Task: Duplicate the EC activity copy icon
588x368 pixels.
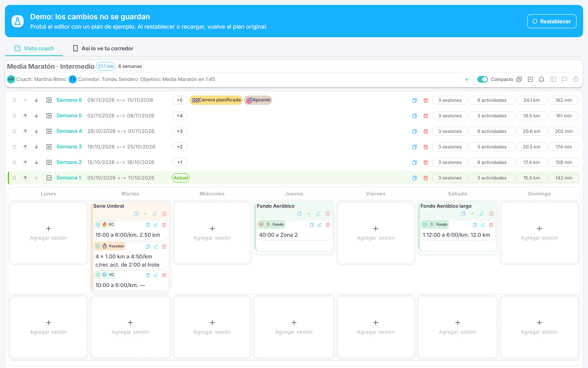Action: [147, 225]
